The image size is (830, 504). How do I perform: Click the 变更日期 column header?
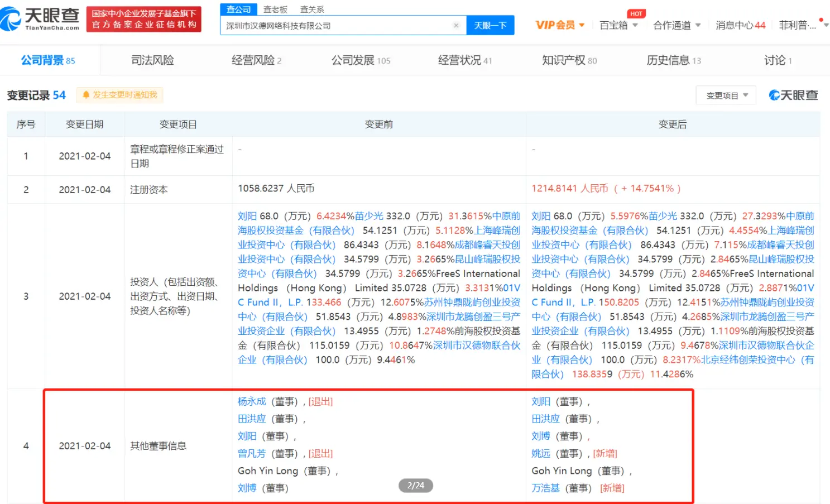85,124
